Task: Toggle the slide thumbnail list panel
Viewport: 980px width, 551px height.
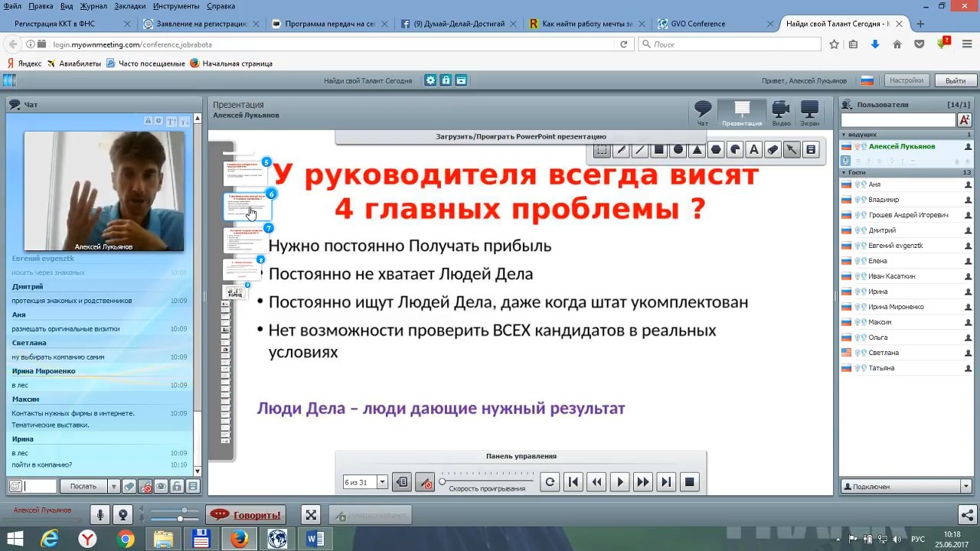Action: click(401, 482)
